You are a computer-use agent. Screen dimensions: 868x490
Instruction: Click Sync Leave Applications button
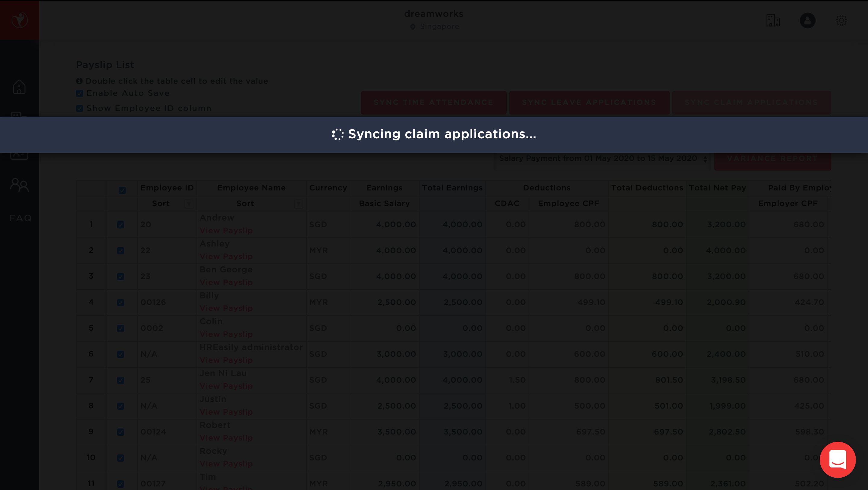[589, 102]
